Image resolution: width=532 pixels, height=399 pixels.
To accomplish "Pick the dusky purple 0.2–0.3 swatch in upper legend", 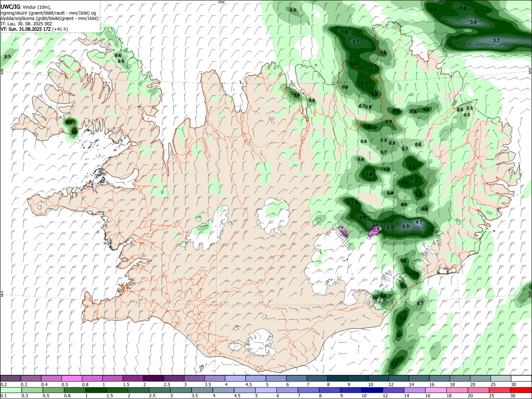I will [11, 379].
